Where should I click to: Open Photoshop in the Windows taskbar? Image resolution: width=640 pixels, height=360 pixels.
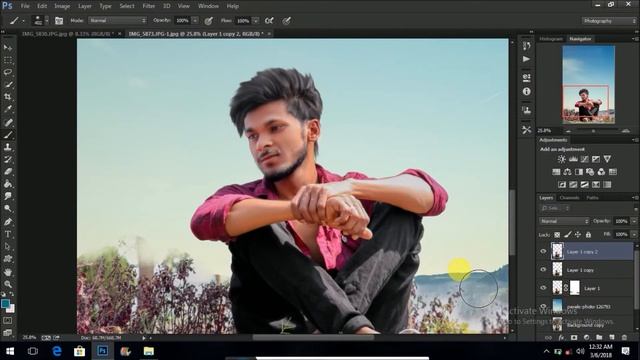point(102,351)
